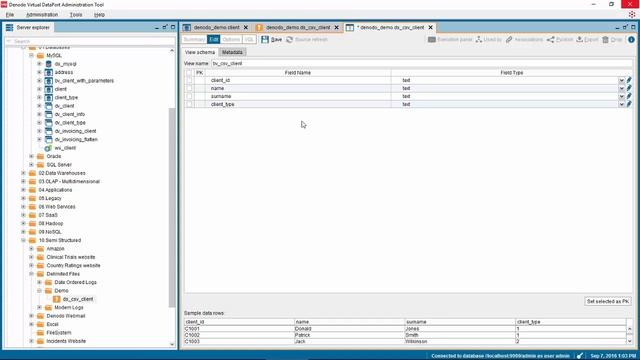640x360 pixels.
Task: Check the client_id row checkbox
Action: [189, 80]
